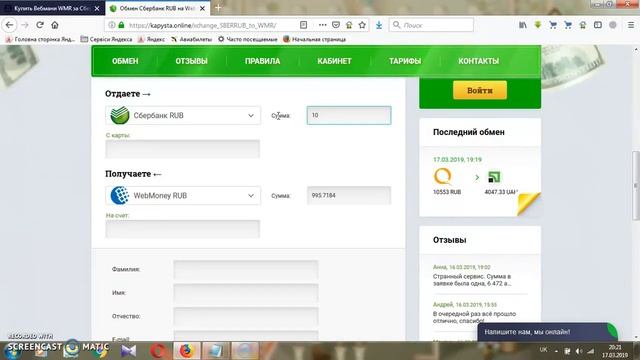The height and width of the screenshot is (360, 640).
Task: Click Сумма field showing 995.7184
Action: click(x=349, y=196)
